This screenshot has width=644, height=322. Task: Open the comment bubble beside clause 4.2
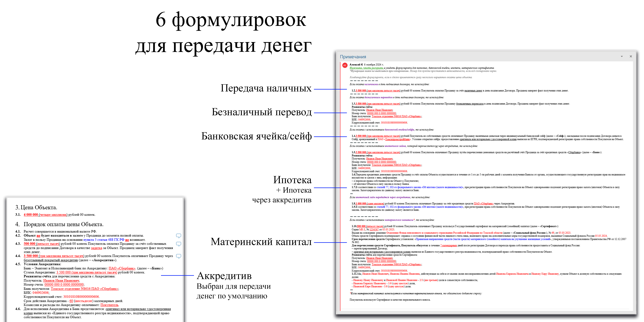pos(178,235)
